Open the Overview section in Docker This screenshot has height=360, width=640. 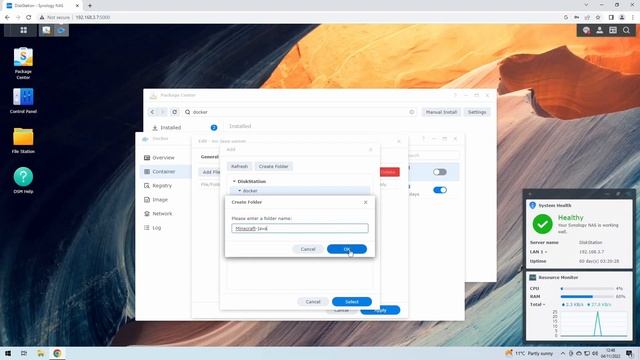point(163,158)
